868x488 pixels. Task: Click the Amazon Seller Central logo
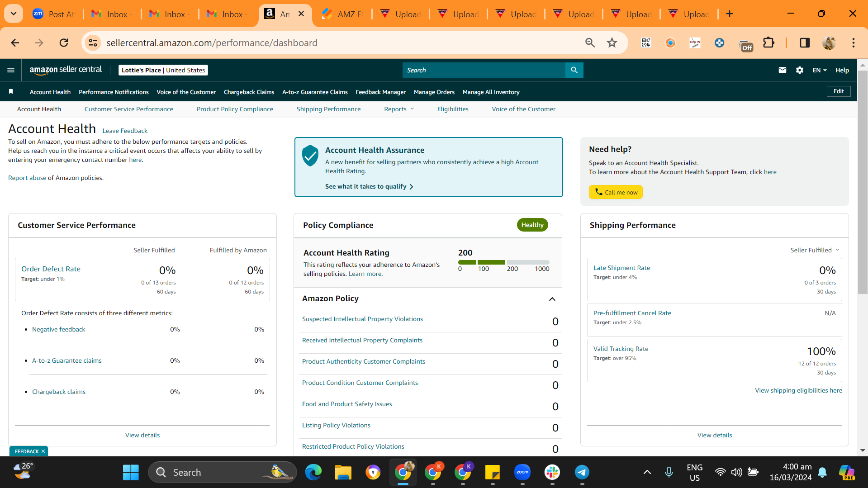pyautogui.click(x=66, y=70)
